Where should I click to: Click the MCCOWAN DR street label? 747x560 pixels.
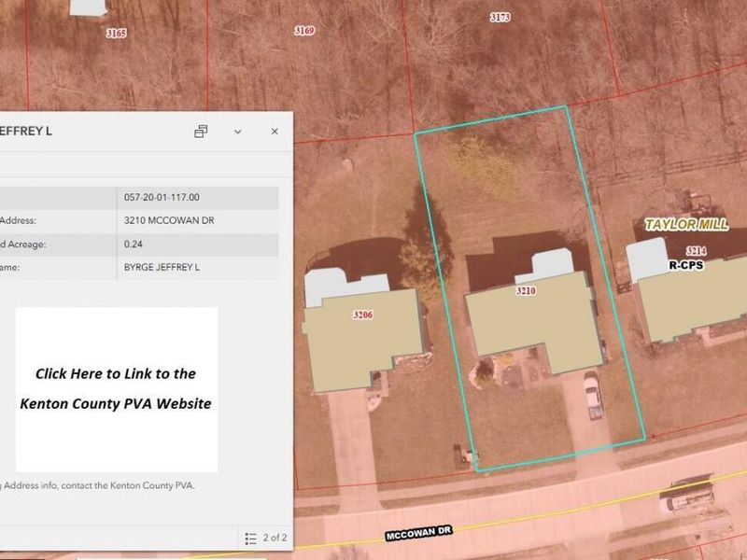click(x=418, y=531)
